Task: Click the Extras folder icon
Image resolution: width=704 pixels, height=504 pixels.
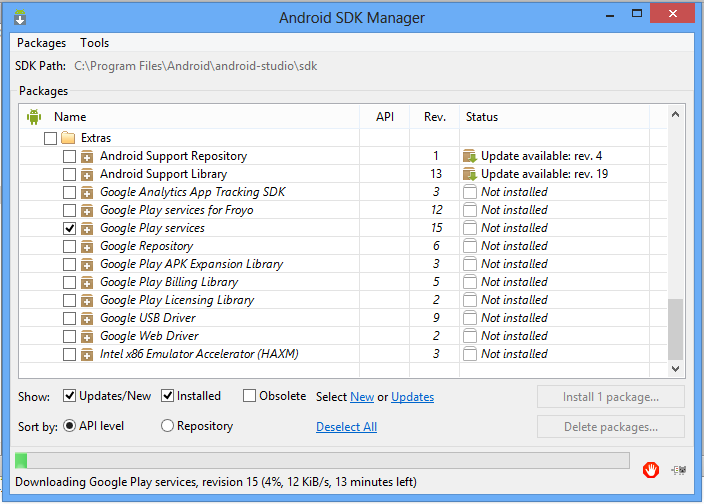Action: pyautogui.click(x=68, y=137)
